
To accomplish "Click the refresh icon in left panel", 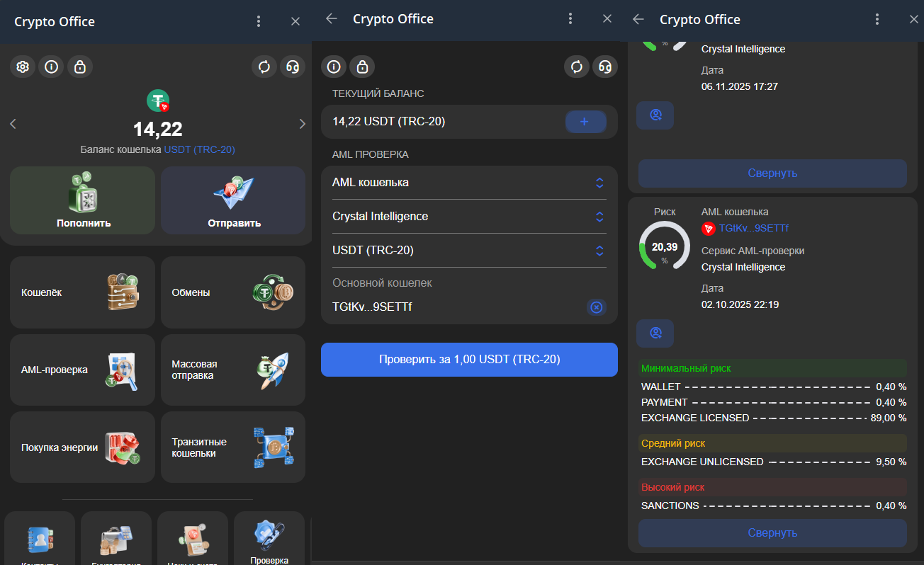I will (x=264, y=67).
